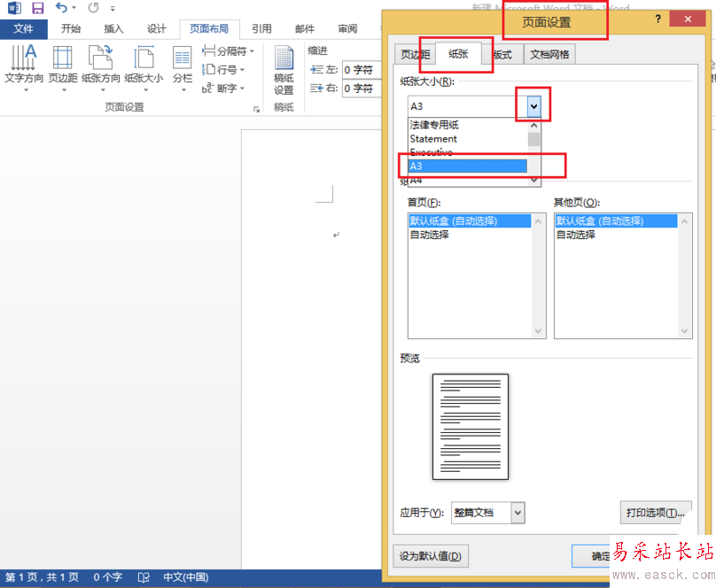Viewport: 716px width, 588px height.
Task: Click the 中文(中国) language indicator
Action: pyautogui.click(x=186, y=577)
